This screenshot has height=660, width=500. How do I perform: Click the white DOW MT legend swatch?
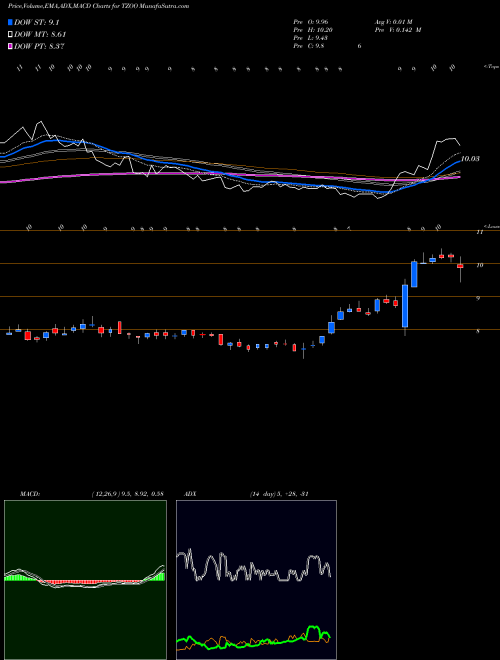11,35
